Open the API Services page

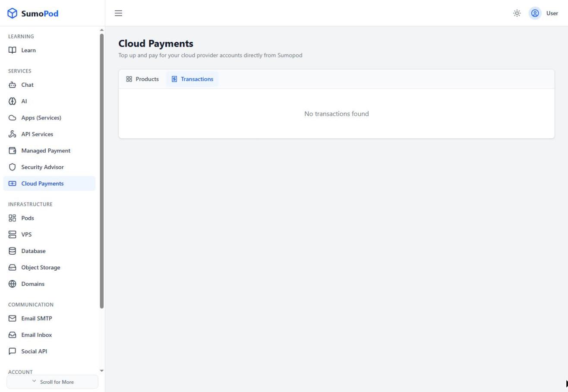(49, 134)
